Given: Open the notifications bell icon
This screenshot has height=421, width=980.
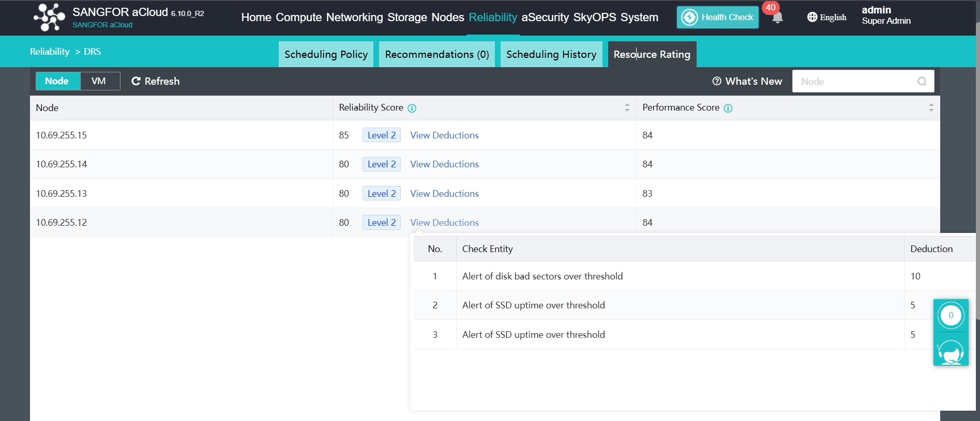Looking at the screenshot, I should point(777,18).
